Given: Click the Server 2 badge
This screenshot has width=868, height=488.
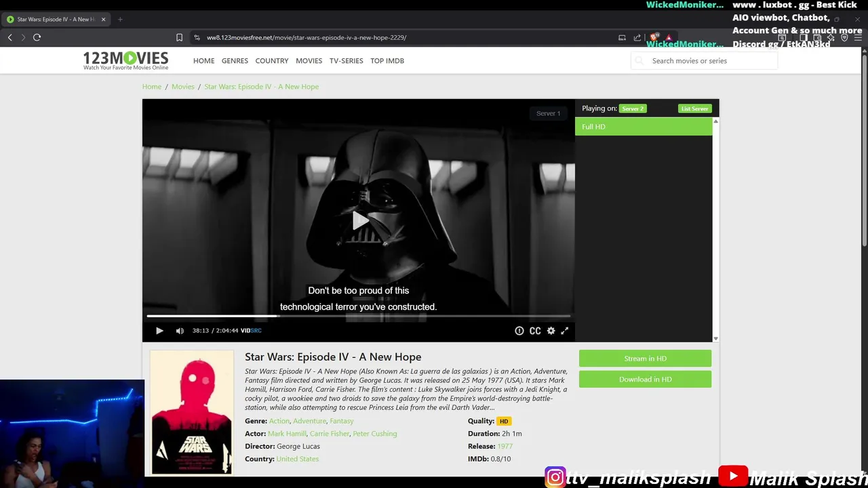Looking at the screenshot, I should [633, 108].
